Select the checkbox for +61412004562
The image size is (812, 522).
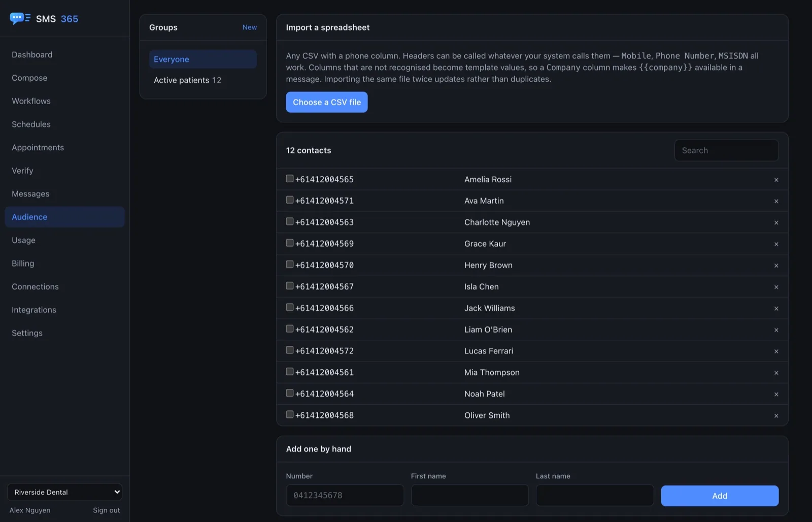(x=290, y=329)
